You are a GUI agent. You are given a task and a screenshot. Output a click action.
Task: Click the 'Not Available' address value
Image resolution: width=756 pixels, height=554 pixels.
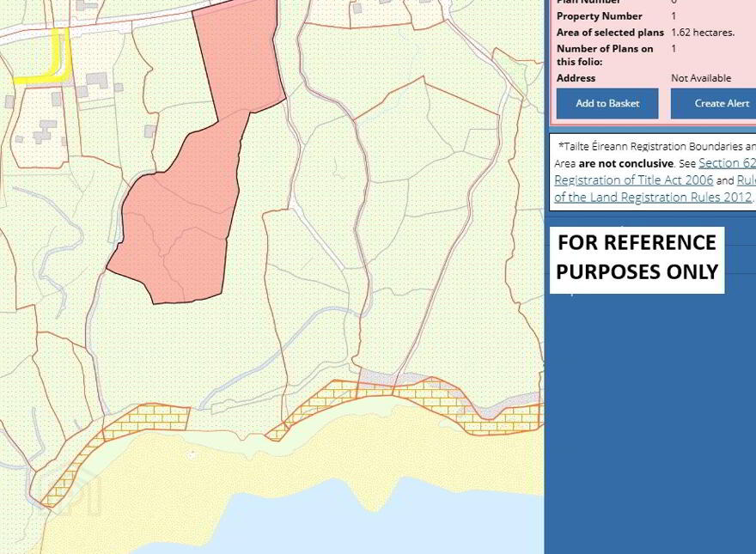click(x=701, y=78)
